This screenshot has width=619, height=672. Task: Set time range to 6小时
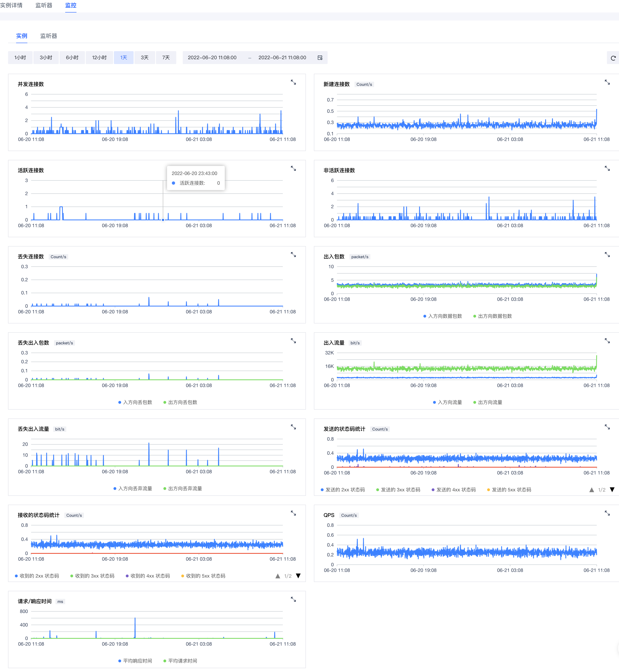pyautogui.click(x=72, y=58)
